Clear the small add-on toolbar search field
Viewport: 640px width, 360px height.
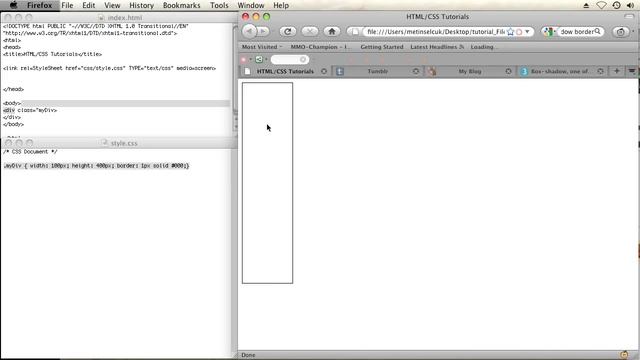point(303,60)
